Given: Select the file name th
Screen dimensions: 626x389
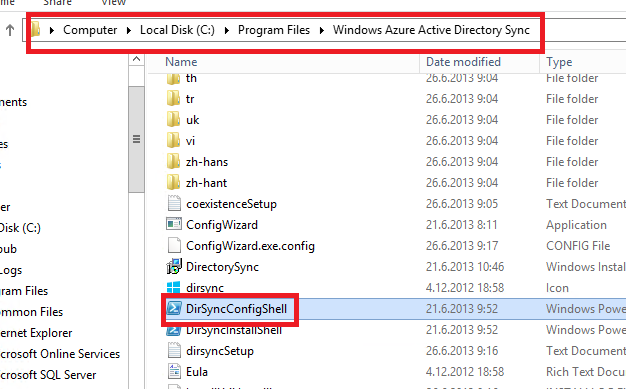Looking at the screenshot, I should 191,78.
